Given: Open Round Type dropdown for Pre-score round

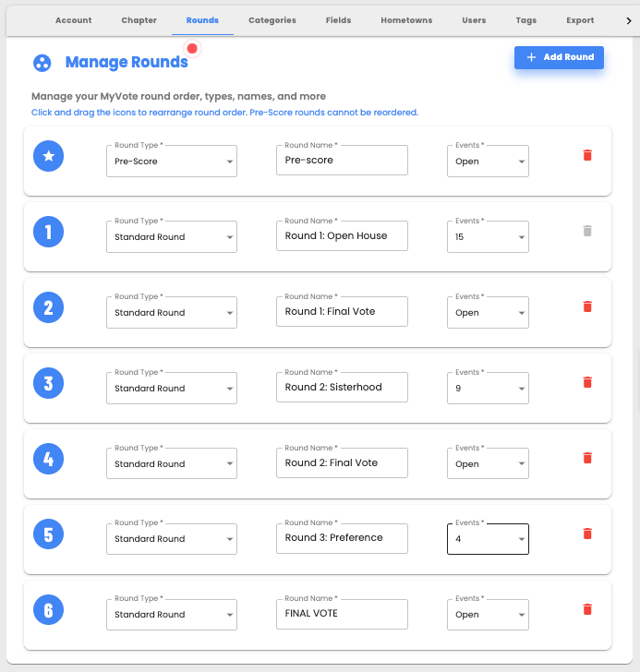Looking at the screenshot, I should coord(172,162).
